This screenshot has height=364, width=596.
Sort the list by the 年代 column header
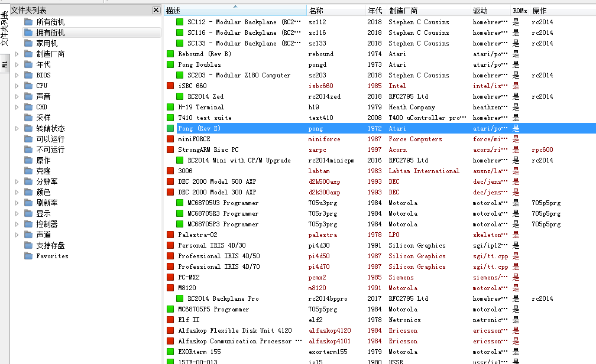pyautogui.click(x=376, y=11)
